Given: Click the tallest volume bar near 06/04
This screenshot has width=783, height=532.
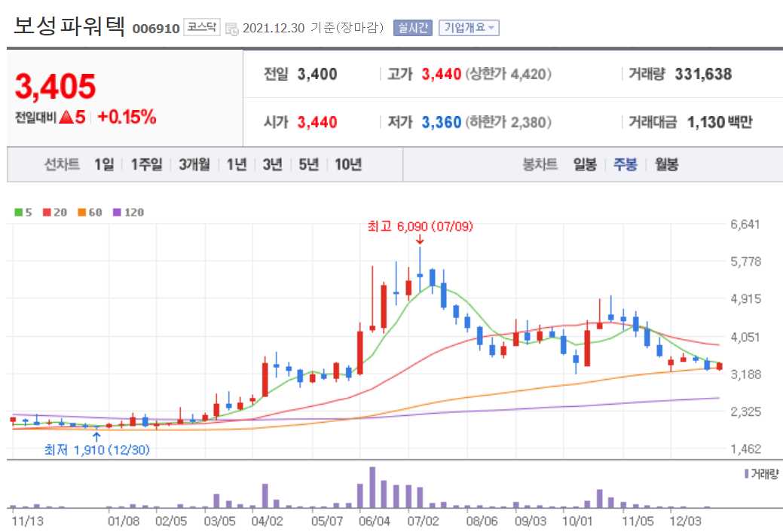Looking at the screenshot, I should click(x=372, y=487).
